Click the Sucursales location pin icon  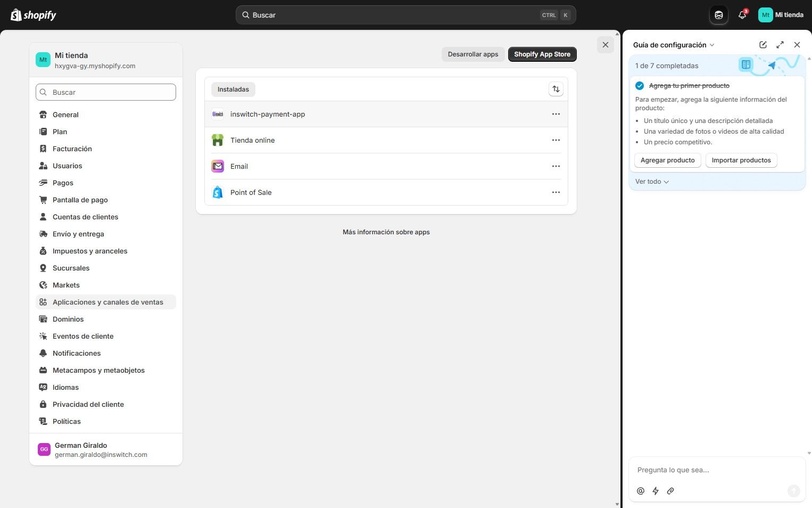[x=43, y=268]
